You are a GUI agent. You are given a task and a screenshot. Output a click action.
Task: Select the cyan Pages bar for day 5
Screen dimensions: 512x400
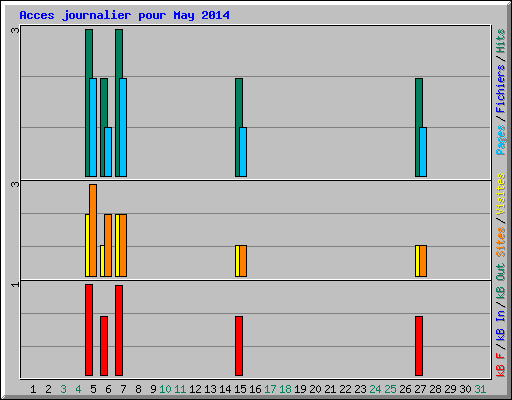93,127
